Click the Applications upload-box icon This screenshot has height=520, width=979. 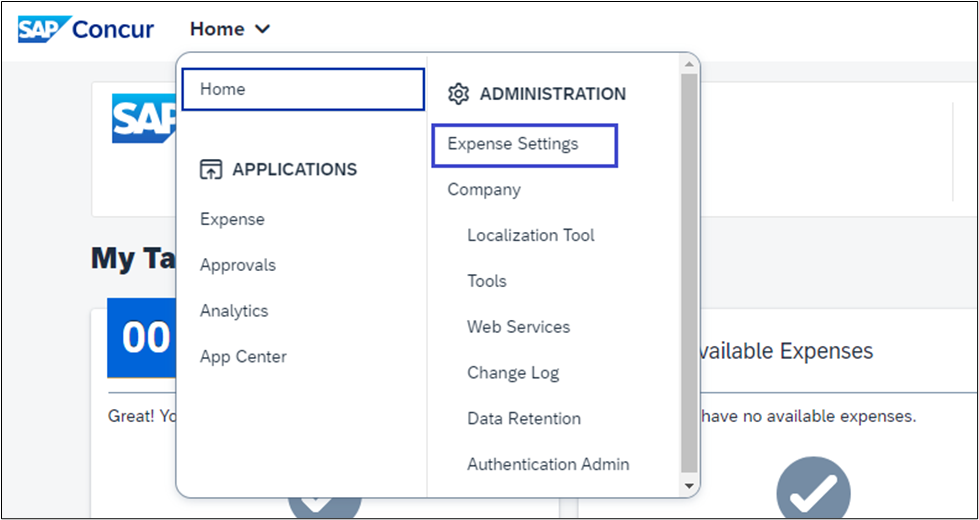tap(211, 169)
